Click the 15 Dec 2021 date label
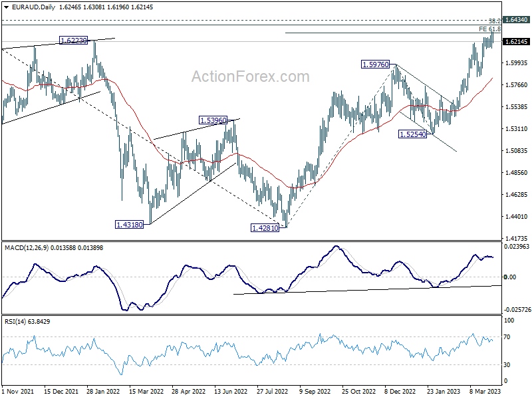 pos(61,391)
